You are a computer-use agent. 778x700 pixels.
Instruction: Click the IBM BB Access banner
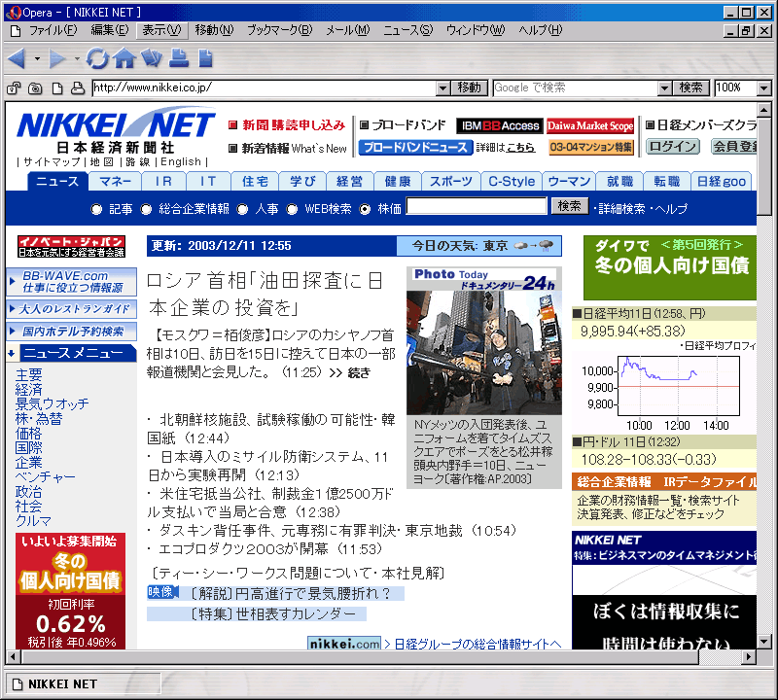(500, 126)
